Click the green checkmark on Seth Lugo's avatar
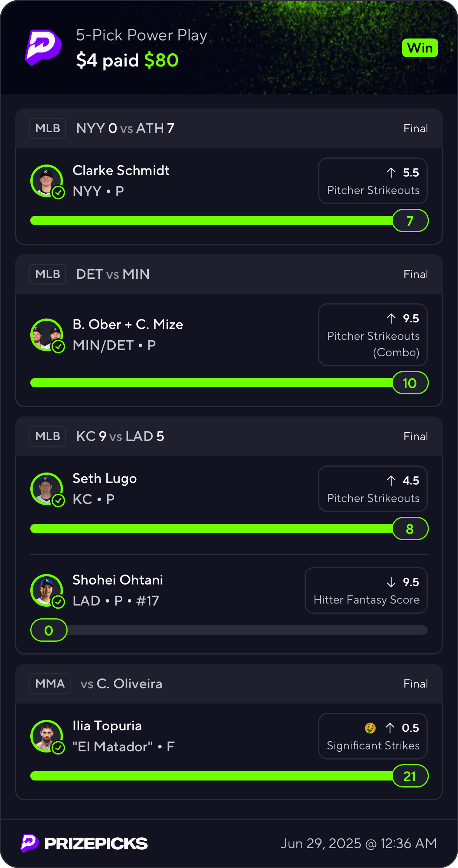 click(x=58, y=500)
